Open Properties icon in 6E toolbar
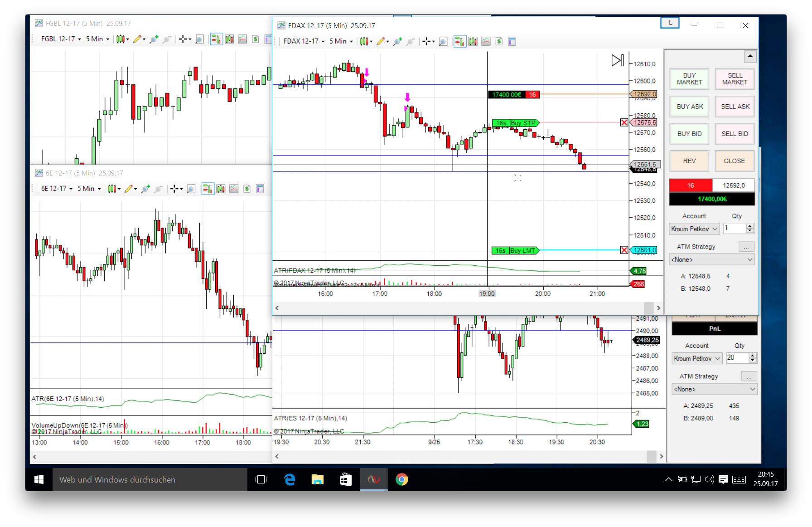This screenshot has width=812, height=527. (260, 189)
